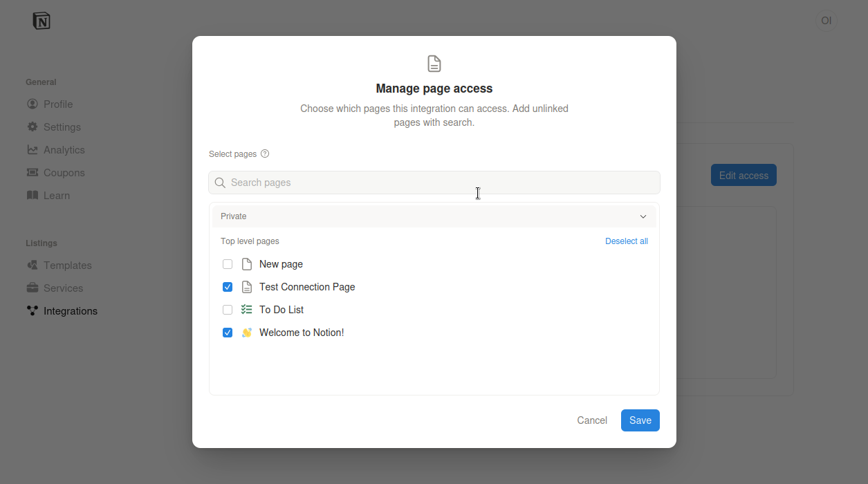
Task: Check the New page checkbox
Action: [x=228, y=263]
